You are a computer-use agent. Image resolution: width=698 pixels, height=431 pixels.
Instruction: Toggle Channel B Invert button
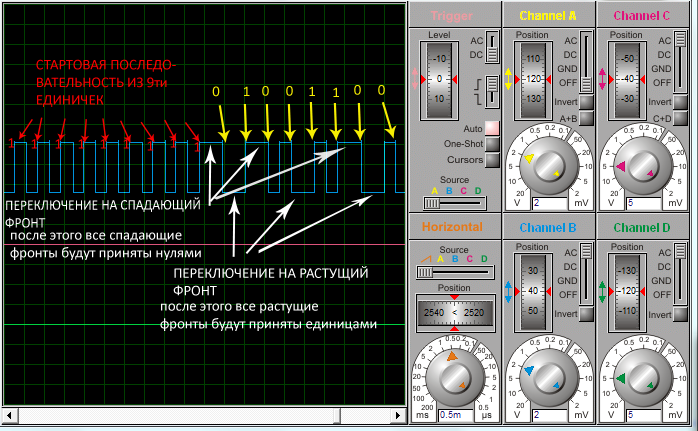click(x=586, y=314)
